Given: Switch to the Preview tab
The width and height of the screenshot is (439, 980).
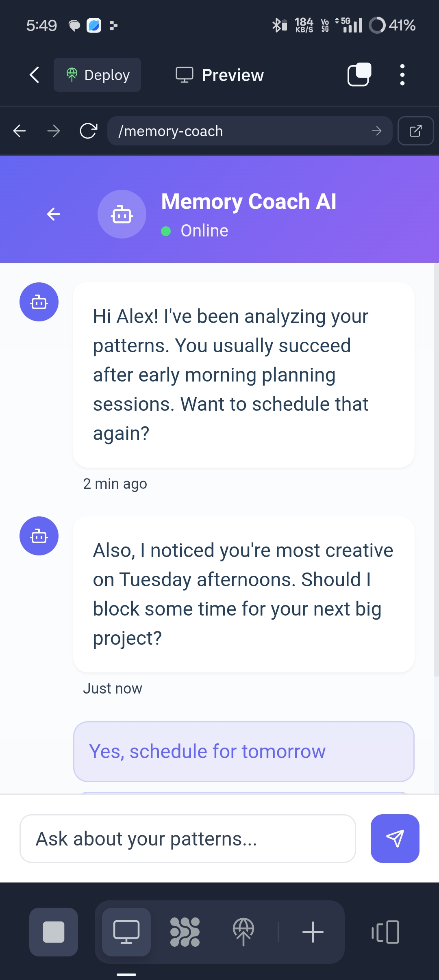Looking at the screenshot, I should click(x=220, y=75).
